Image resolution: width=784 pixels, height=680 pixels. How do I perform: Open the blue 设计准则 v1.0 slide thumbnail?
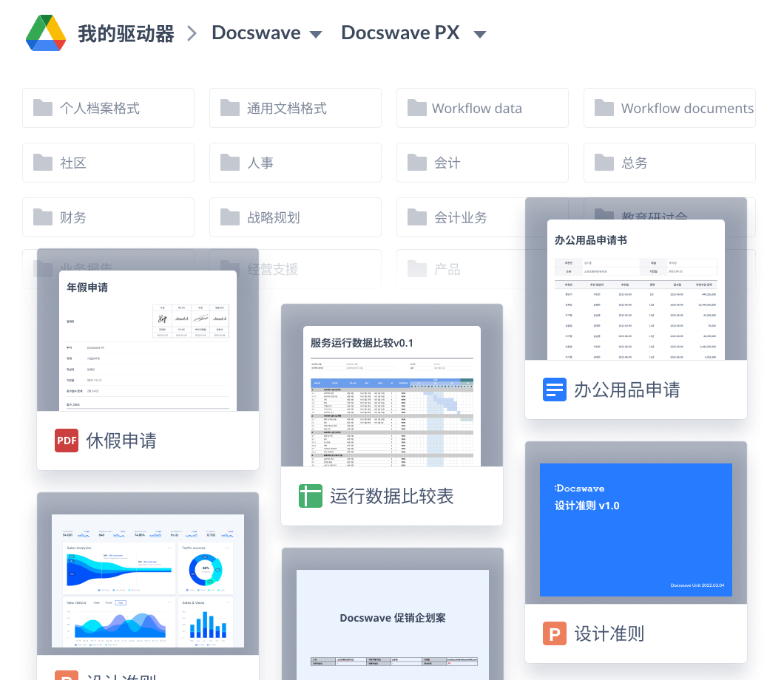click(636, 529)
